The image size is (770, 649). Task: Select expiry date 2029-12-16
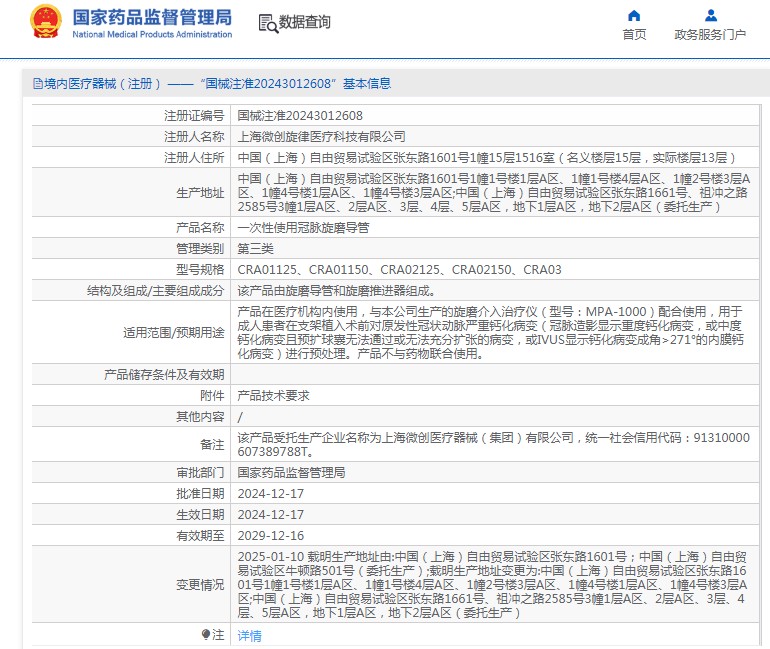(271, 536)
